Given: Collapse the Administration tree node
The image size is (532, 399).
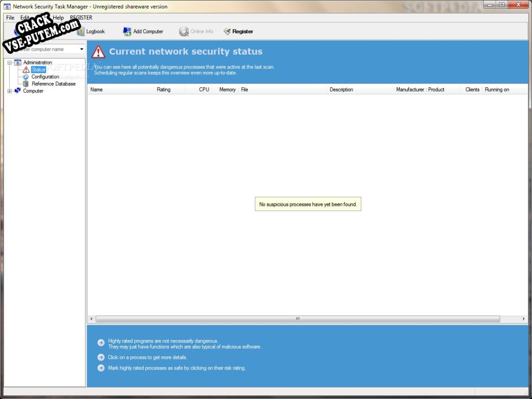Looking at the screenshot, I should (9, 62).
